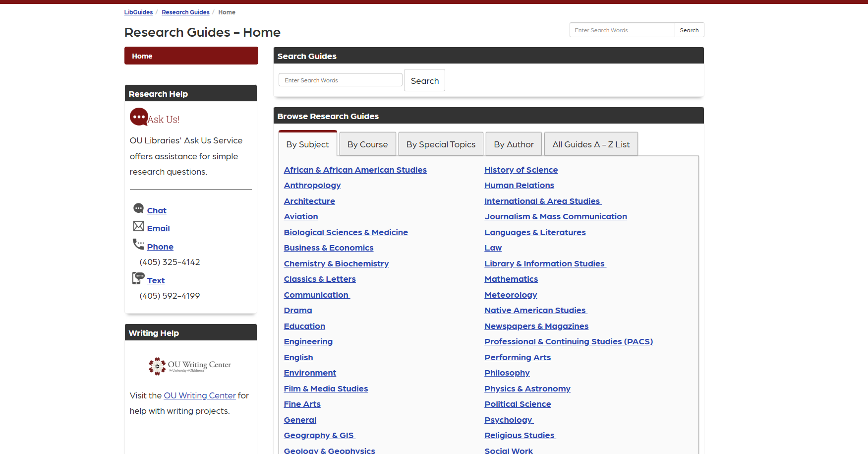The image size is (868, 454).
Task: Open the Engineering guide
Action: pos(308,341)
